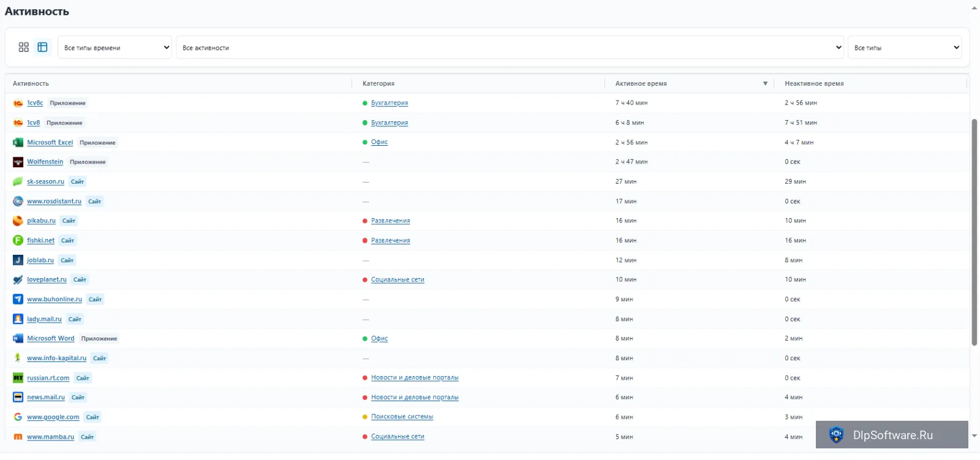
Task: Open 'Офис' category for Microsoft Excel
Action: pos(379,142)
